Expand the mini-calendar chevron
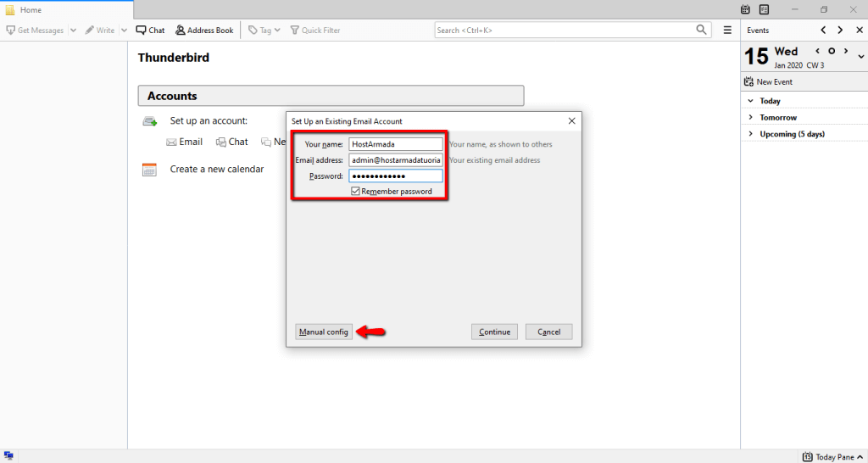Viewport: 868px width, 463px height. (x=861, y=57)
